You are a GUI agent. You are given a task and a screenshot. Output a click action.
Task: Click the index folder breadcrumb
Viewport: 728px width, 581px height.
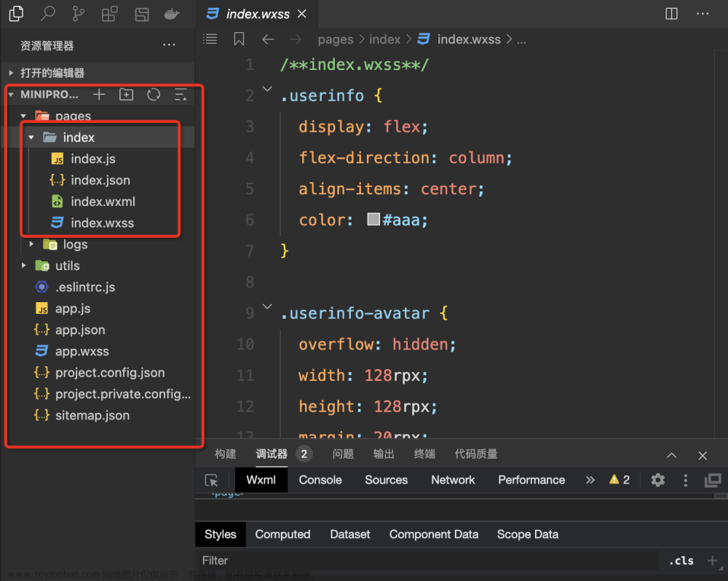pos(384,39)
